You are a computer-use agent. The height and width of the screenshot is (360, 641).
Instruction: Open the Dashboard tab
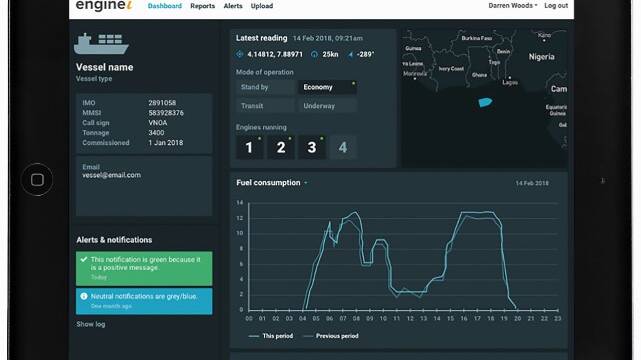pos(165,6)
